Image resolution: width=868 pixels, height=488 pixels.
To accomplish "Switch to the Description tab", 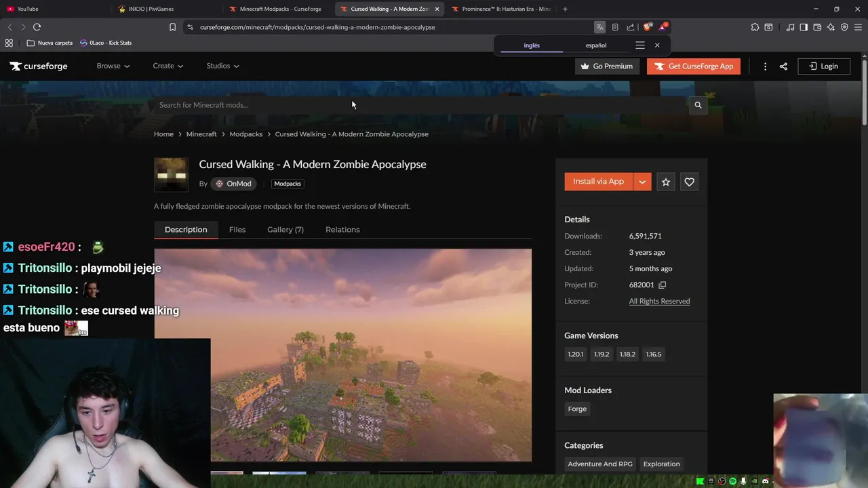I will [186, 230].
